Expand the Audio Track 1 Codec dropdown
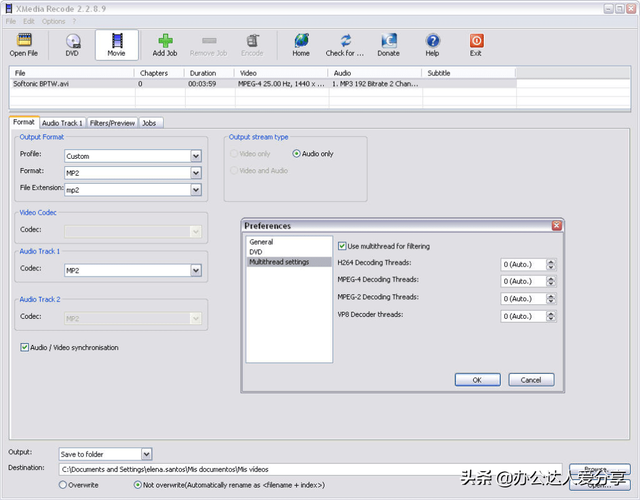640x500 pixels. point(196,270)
